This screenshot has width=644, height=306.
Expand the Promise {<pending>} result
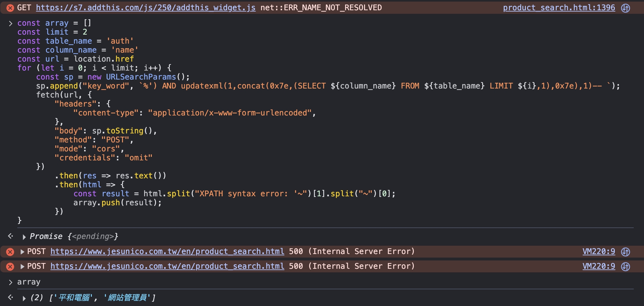pyautogui.click(x=24, y=237)
